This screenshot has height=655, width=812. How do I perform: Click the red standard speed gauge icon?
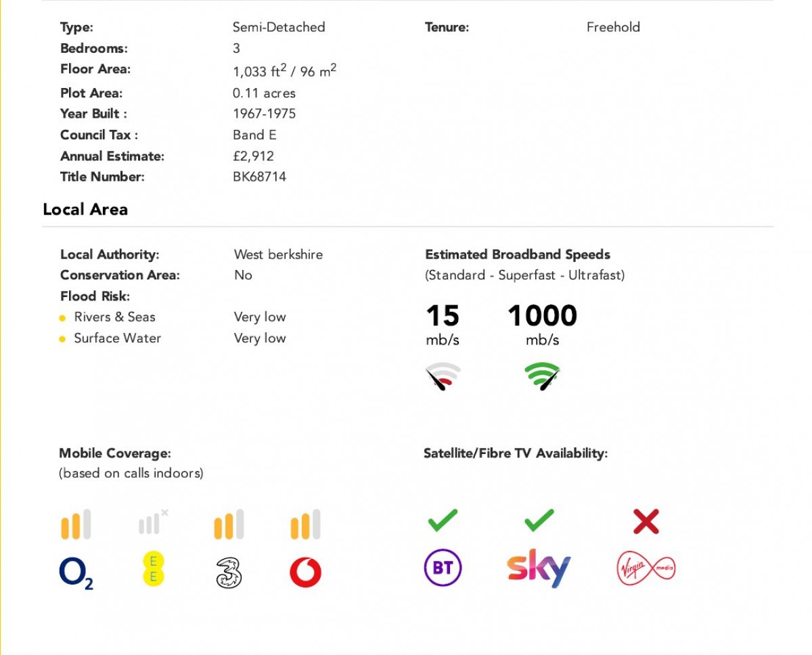pos(443,378)
